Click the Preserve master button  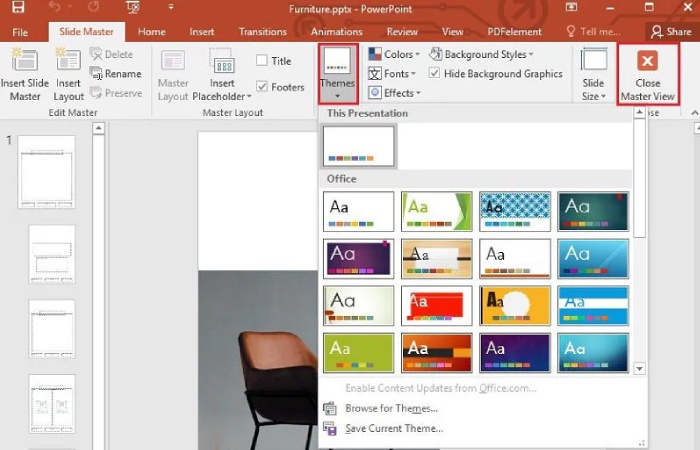[116, 93]
